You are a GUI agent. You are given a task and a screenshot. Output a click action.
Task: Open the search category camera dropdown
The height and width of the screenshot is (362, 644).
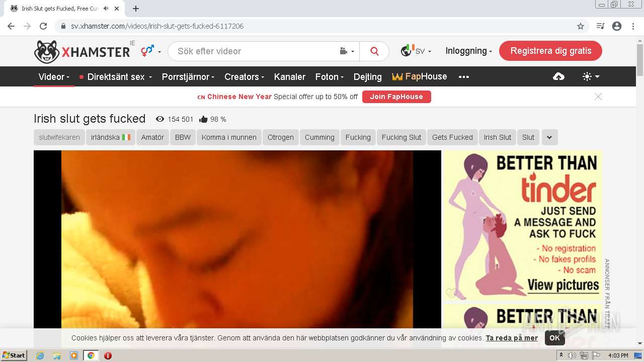point(347,51)
